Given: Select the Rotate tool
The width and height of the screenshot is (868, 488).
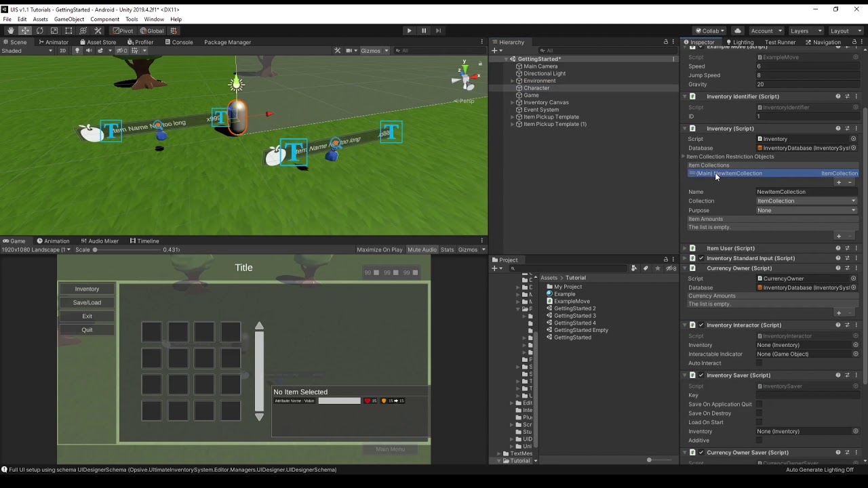Looking at the screenshot, I should pyautogui.click(x=39, y=30).
